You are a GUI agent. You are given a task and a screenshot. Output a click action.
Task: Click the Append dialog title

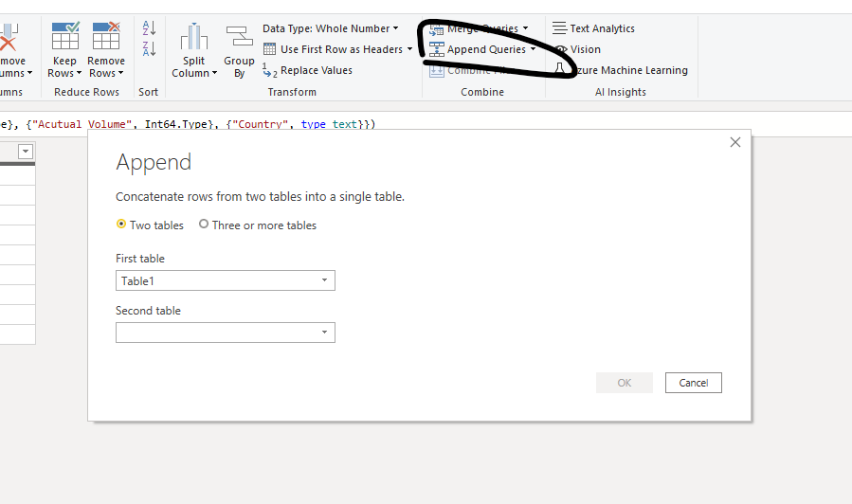tap(154, 162)
